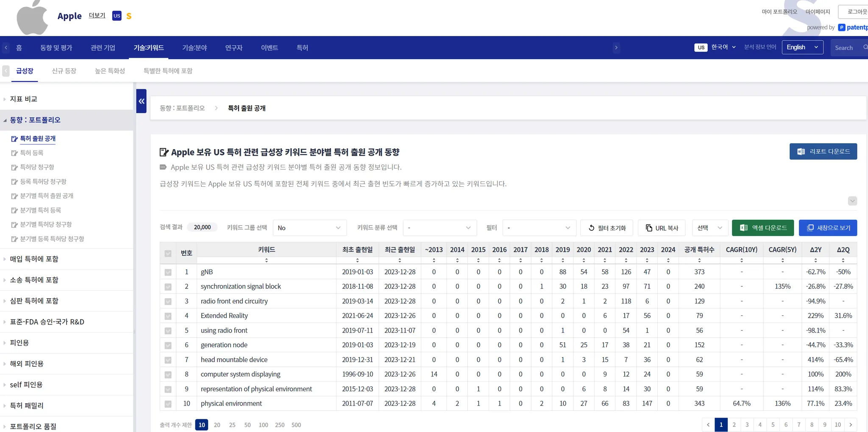Toggle checkbox for head mountable device row

pos(168,360)
